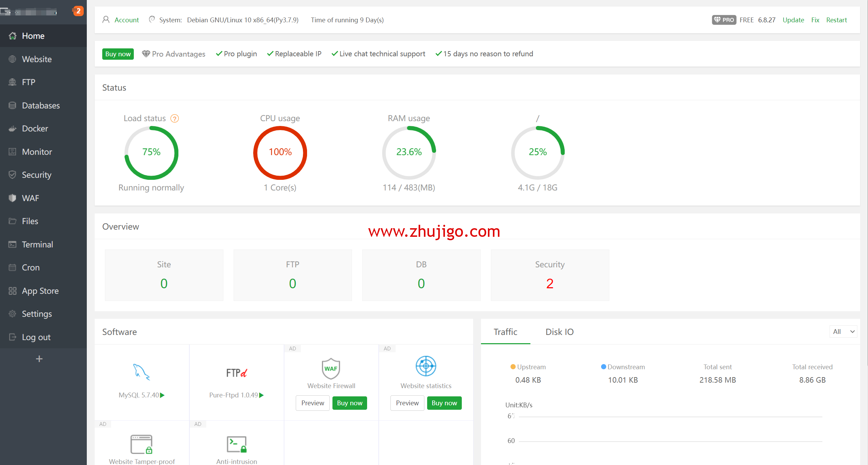Click the PRO diamond badge
The height and width of the screenshot is (465, 868).
tap(724, 20)
